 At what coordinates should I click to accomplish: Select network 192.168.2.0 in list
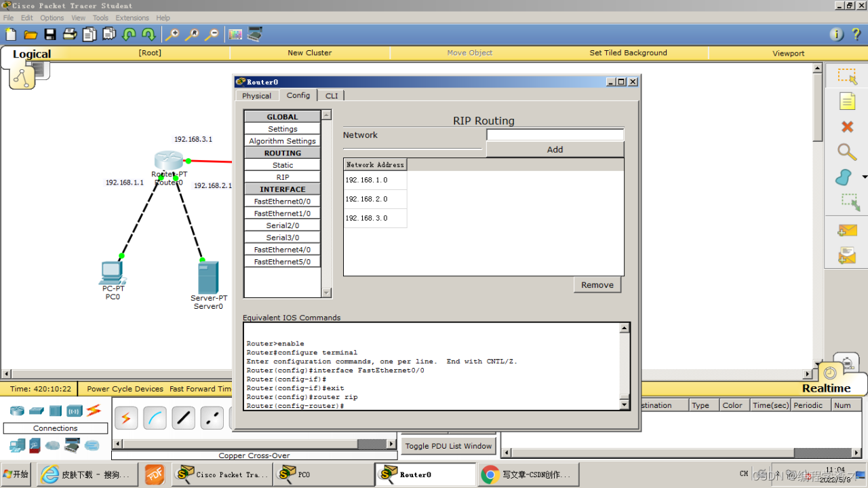(367, 199)
